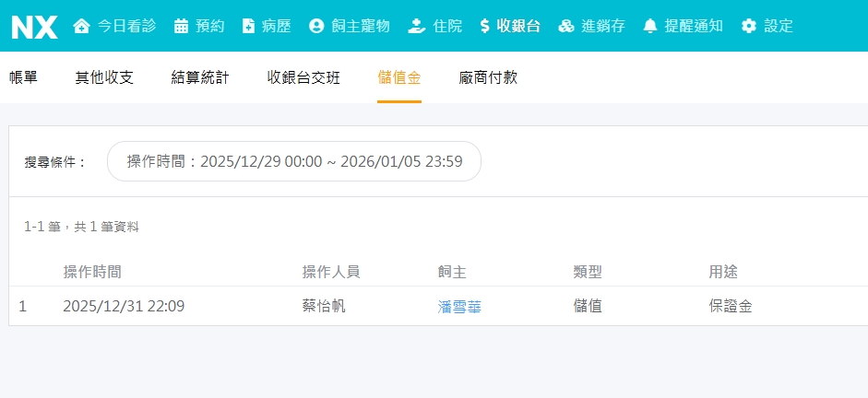Click the 病歷 document icon
Viewport: 868px width, 398px height.
point(248,27)
